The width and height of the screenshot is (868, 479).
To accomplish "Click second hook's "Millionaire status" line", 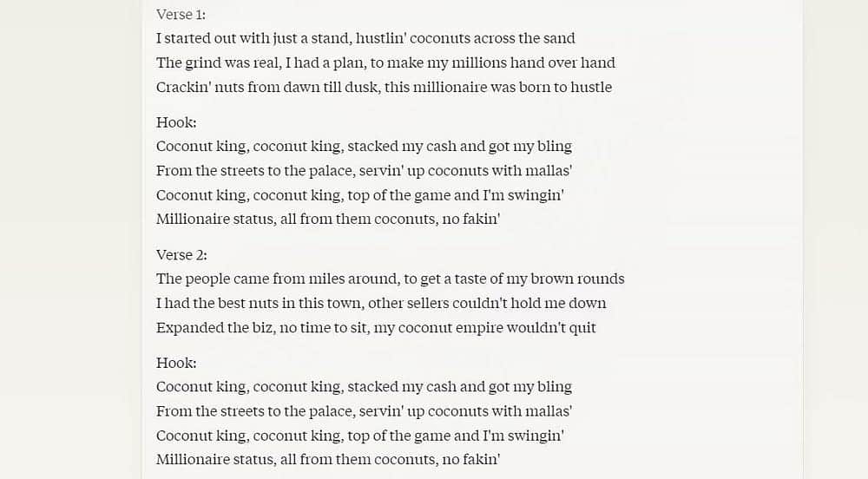I will pyautogui.click(x=328, y=460).
